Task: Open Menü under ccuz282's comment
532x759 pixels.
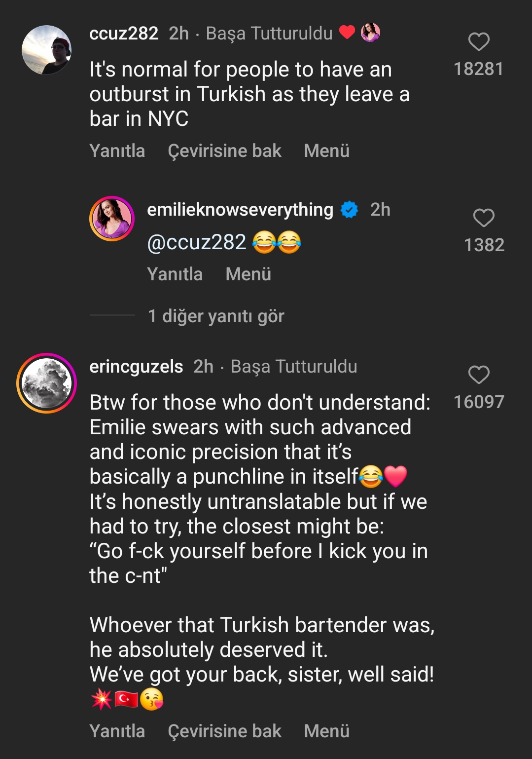Action: (326, 151)
